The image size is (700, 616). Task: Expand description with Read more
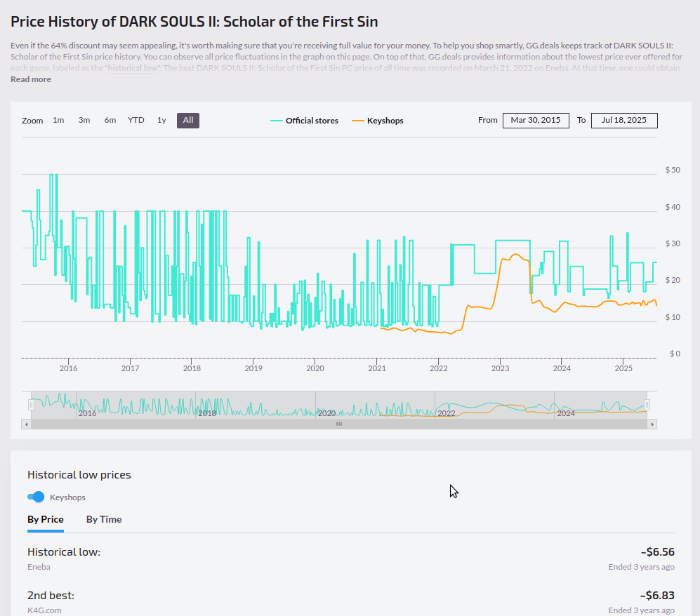(x=31, y=79)
